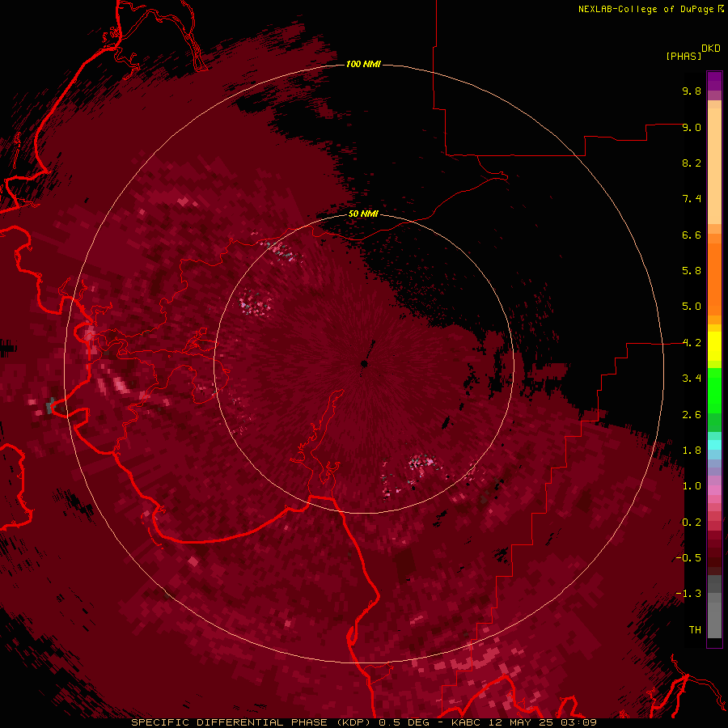Click the 100 NMI range ring label
728x728 pixels.
pos(363,64)
